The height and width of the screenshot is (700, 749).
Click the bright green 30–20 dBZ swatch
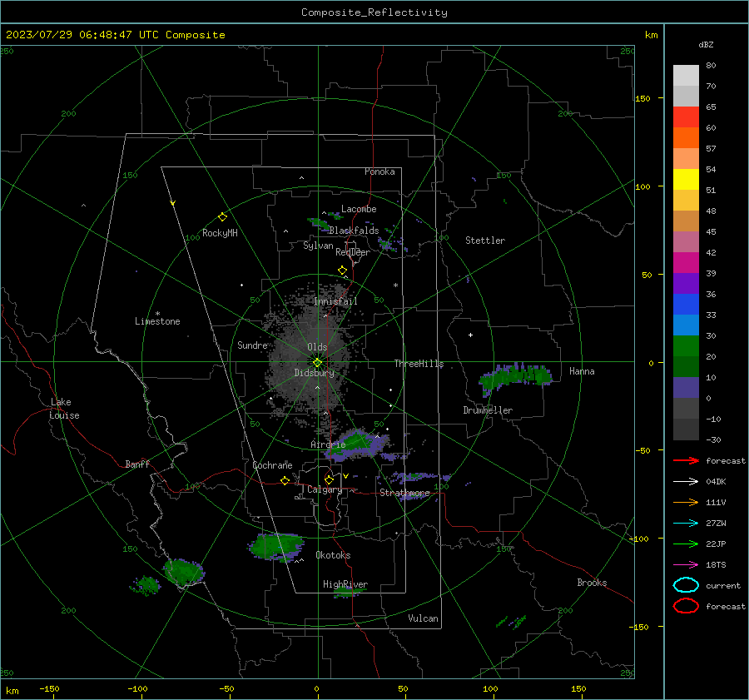686,346
